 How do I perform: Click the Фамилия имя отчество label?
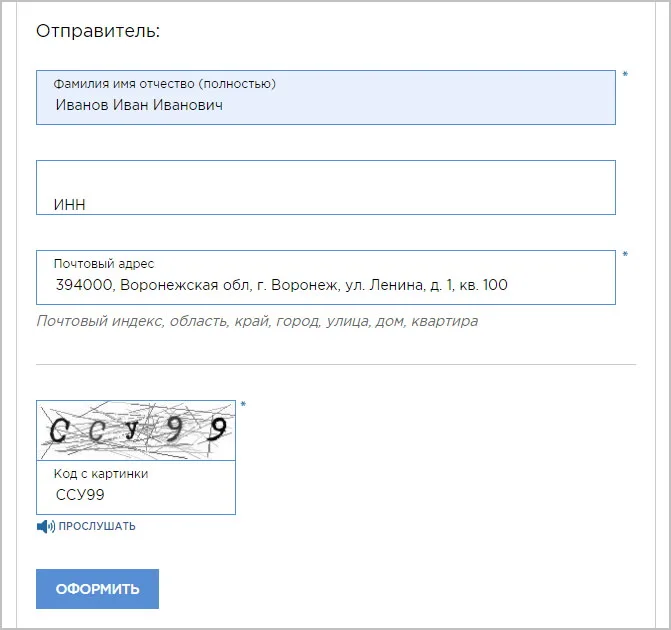pyautogui.click(x=165, y=84)
